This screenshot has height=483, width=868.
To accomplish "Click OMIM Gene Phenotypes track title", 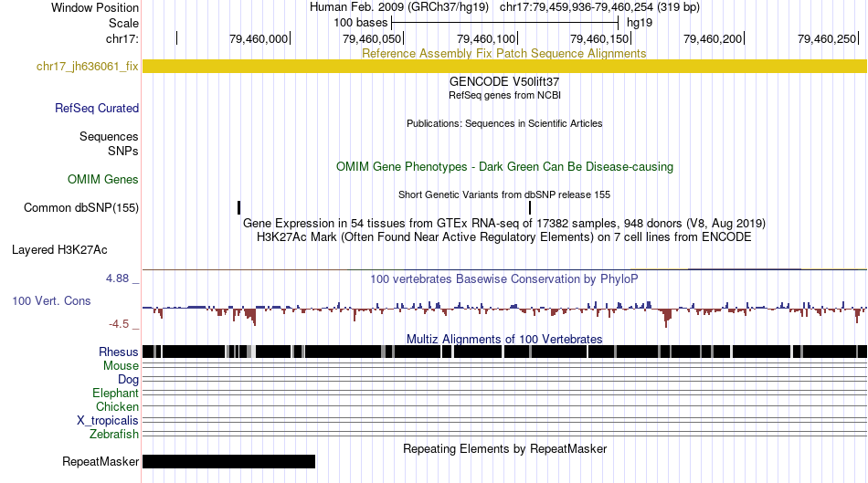I will 504,167.
